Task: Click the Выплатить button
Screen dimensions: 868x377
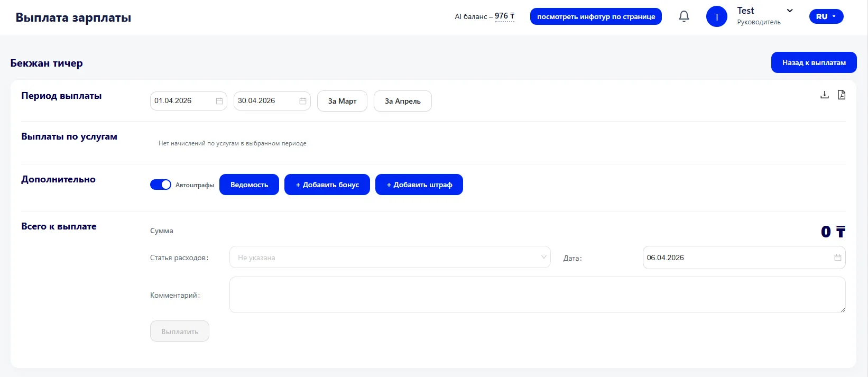Action: [x=180, y=331]
